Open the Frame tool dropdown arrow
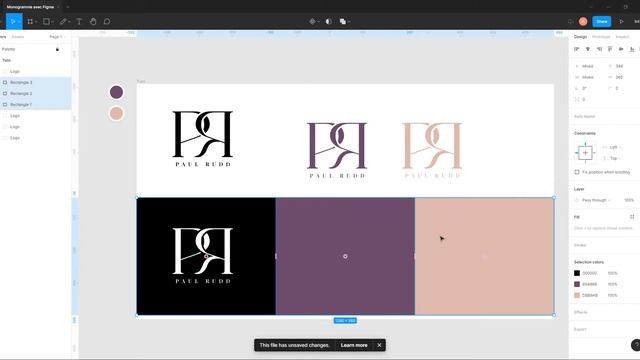 tap(36, 22)
